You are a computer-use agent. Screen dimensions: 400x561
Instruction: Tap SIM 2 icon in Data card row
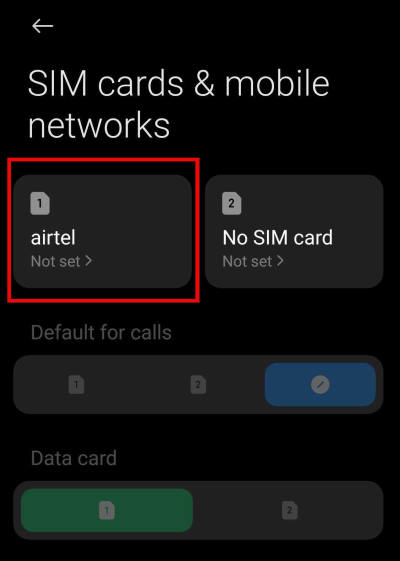tap(289, 510)
